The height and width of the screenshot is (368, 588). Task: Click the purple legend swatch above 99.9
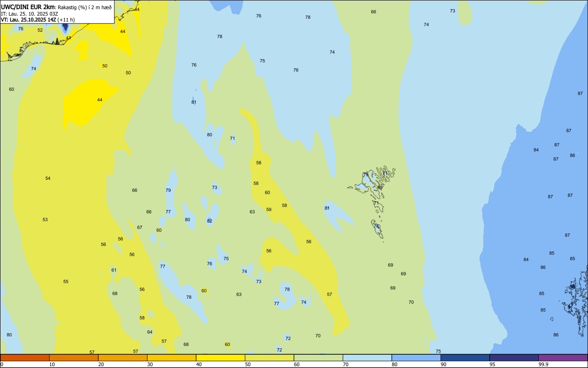[x=563, y=357]
